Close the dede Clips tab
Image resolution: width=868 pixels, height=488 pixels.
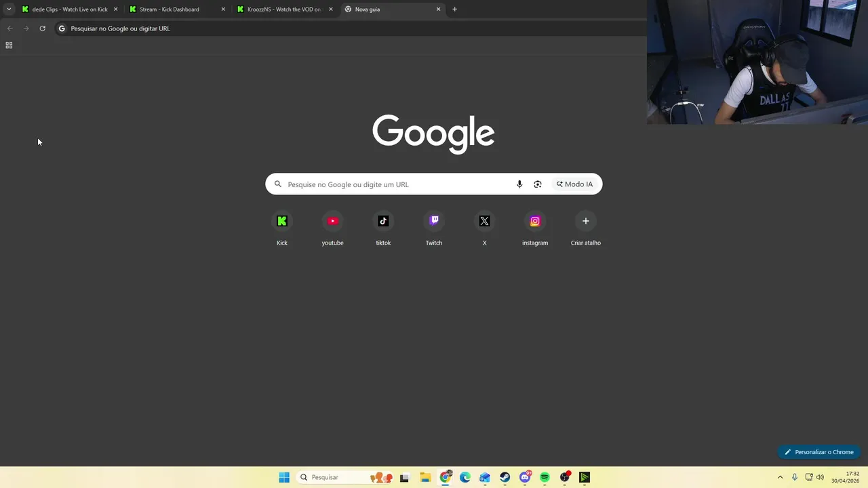point(115,9)
